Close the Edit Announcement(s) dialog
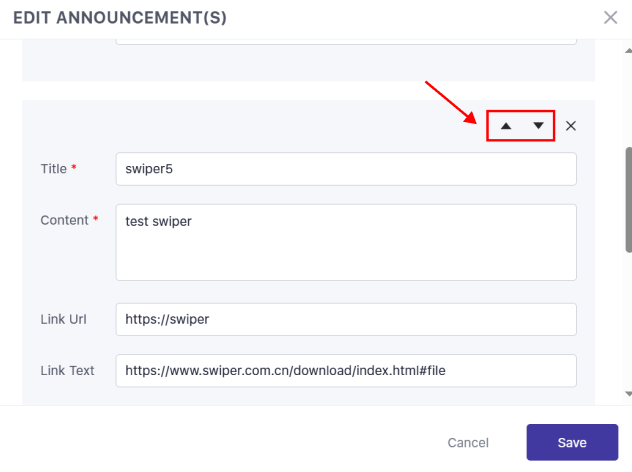 (610, 17)
